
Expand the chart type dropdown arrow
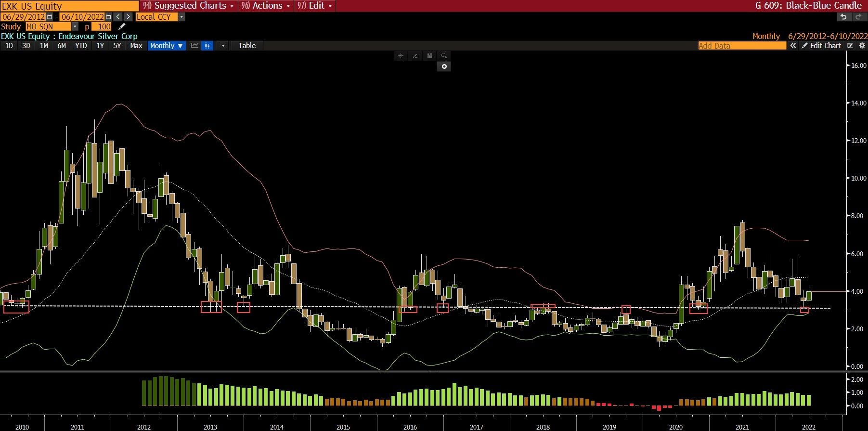click(x=222, y=46)
